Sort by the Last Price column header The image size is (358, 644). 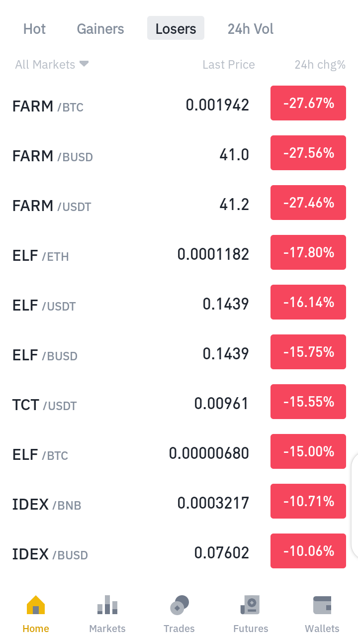(229, 65)
